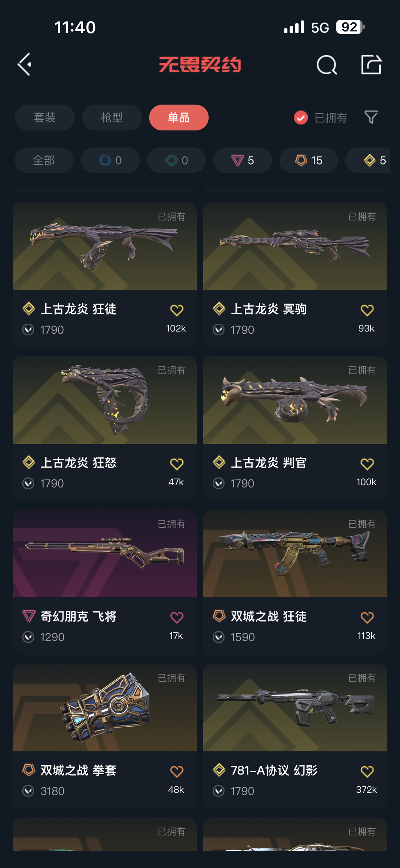Favorite 上古龙炎 狂徒 with heart icon
The image size is (400, 868).
tap(177, 310)
